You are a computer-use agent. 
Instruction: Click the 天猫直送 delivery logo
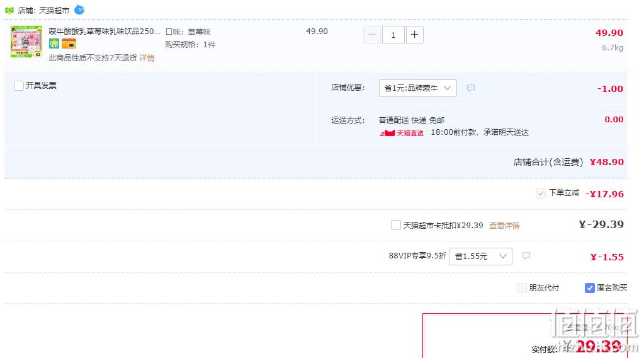coord(401,133)
